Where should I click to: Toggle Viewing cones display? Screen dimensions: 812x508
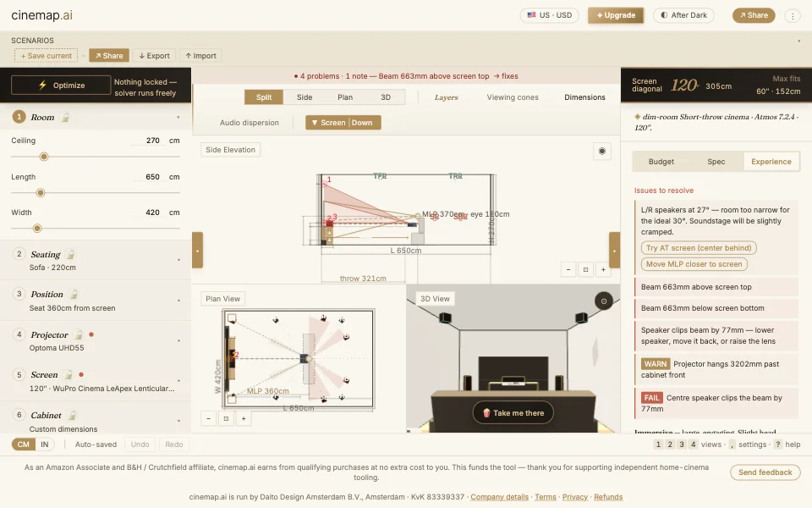(513, 97)
